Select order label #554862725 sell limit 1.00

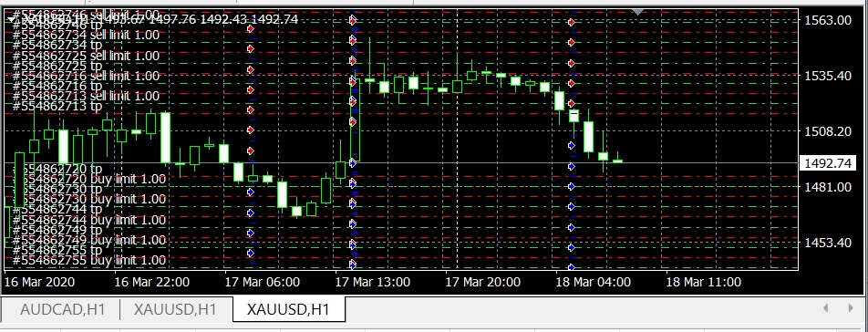pyautogui.click(x=86, y=56)
